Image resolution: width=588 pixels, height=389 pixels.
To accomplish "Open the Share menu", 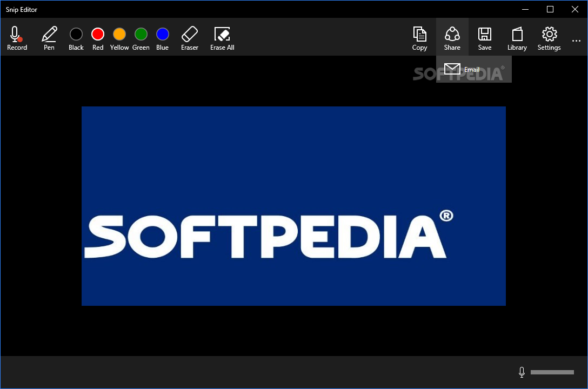I will tap(452, 38).
